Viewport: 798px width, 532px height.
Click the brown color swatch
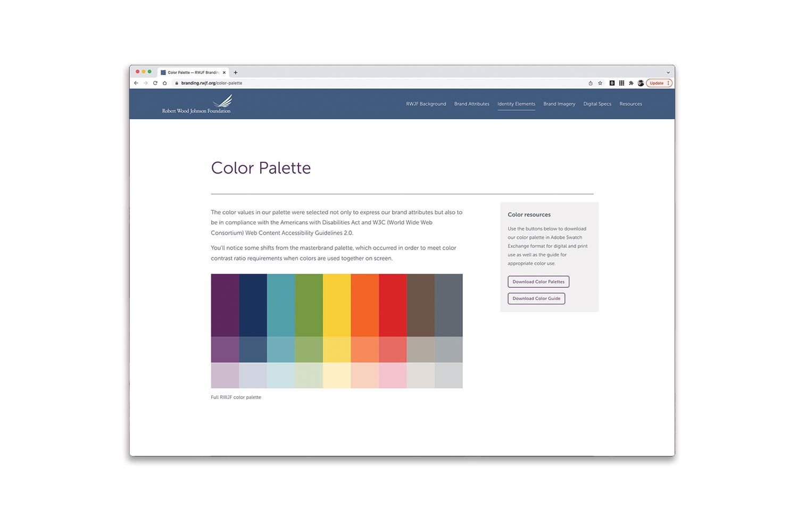(x=420, y=305)
